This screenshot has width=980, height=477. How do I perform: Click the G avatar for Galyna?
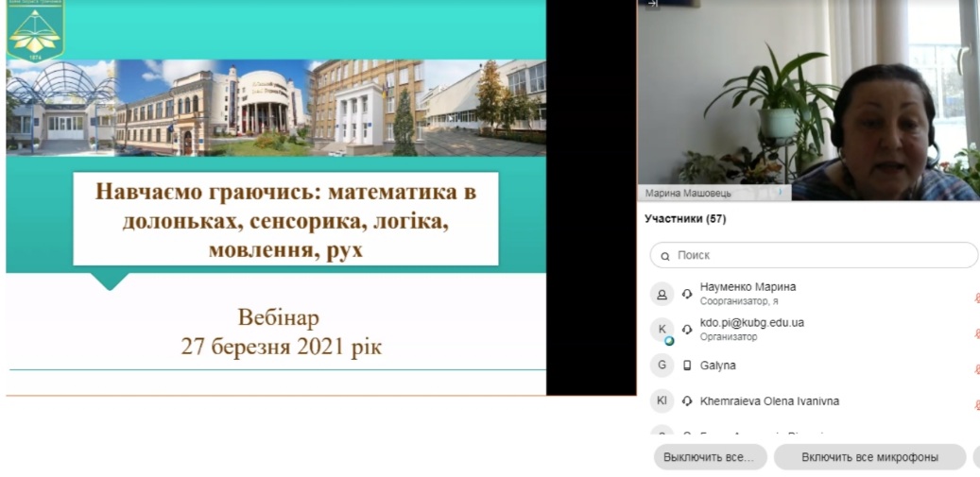coord(662,366)
